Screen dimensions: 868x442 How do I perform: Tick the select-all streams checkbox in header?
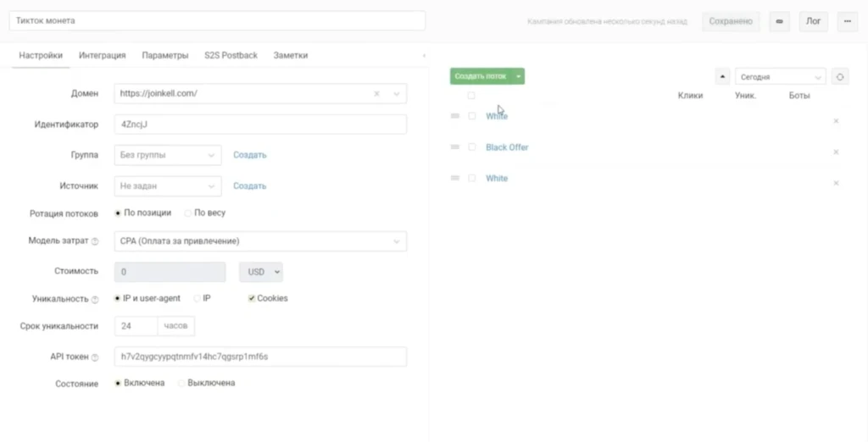(471, 96)
